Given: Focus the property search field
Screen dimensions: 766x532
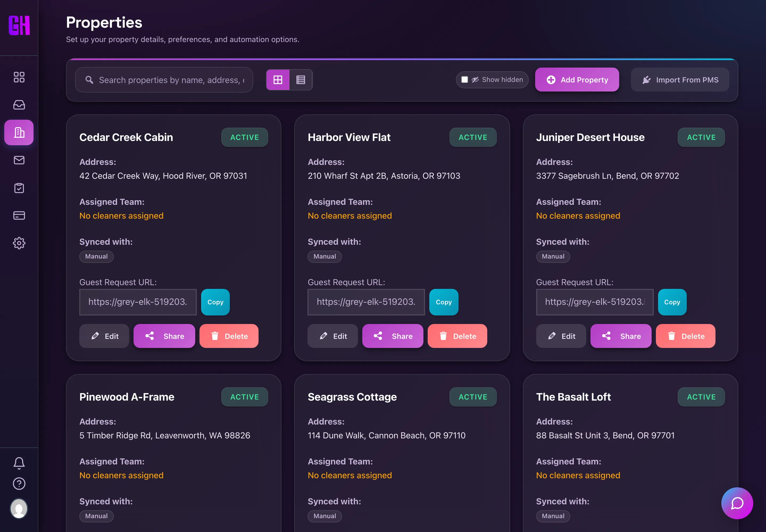Looking at the screenshot, I should click(x=164, y=80).
